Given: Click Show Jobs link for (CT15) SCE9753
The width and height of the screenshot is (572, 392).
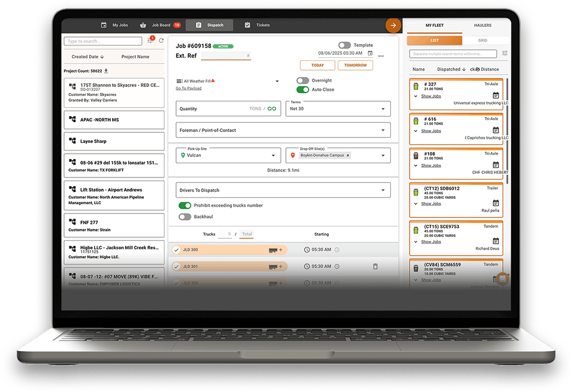Looking at the screenshot, I should tap(431, 242).
